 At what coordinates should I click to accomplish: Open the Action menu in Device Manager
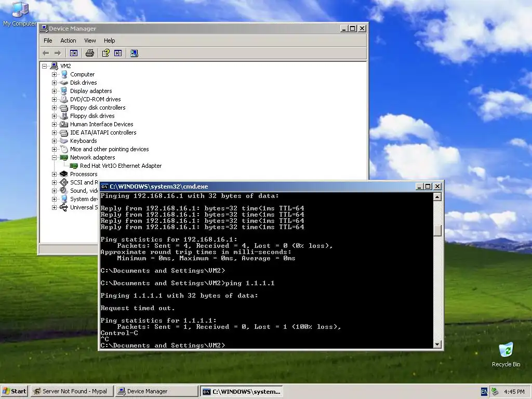click(x=68, y=41)
